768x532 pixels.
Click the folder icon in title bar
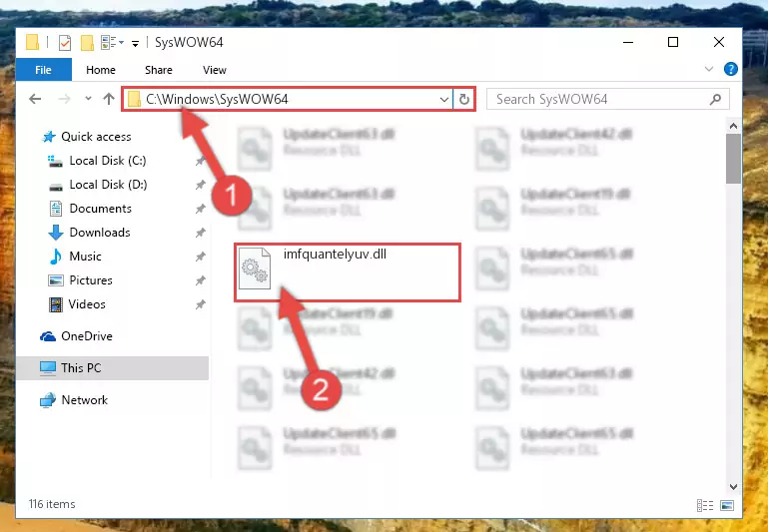(x=32, y=43)
